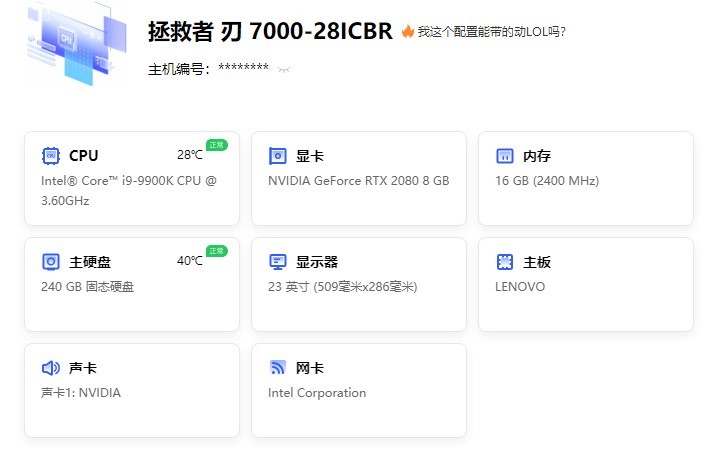Click the network card (网卡) signal icon

(x=278, y=367)
